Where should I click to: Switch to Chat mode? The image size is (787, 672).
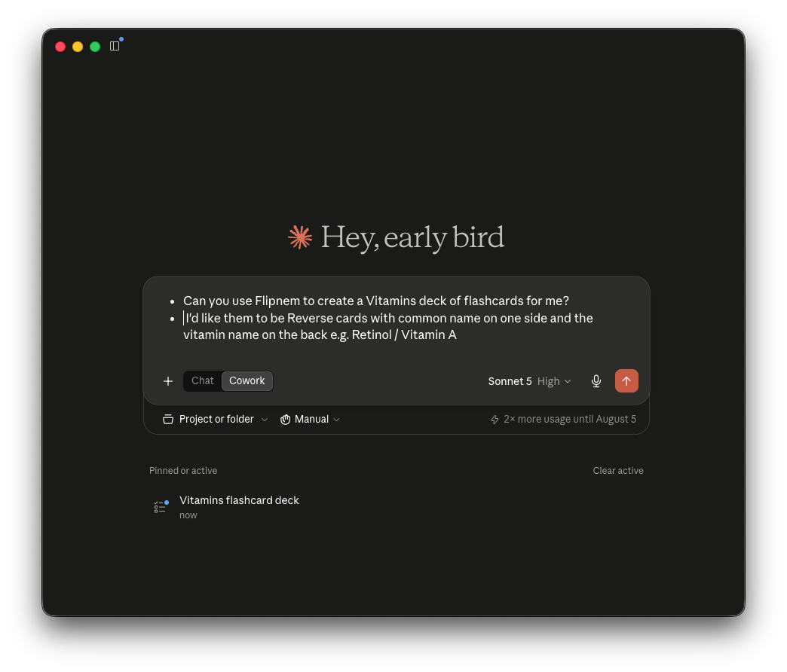pyautogui.click(x=202, y=380)
